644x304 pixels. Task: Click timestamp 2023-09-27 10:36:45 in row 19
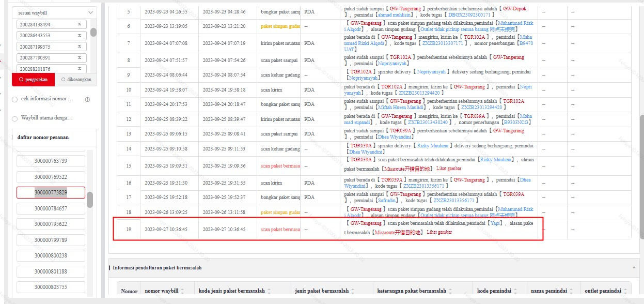point(166,229)
